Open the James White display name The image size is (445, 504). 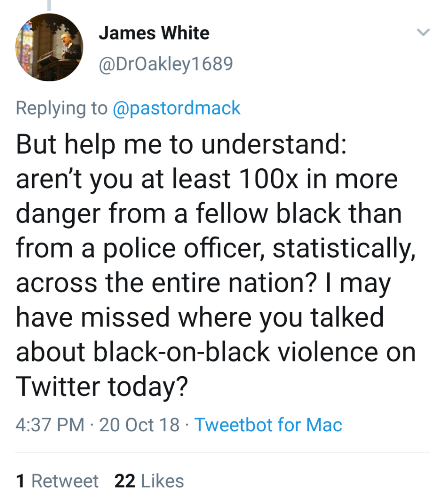(154, 33)
